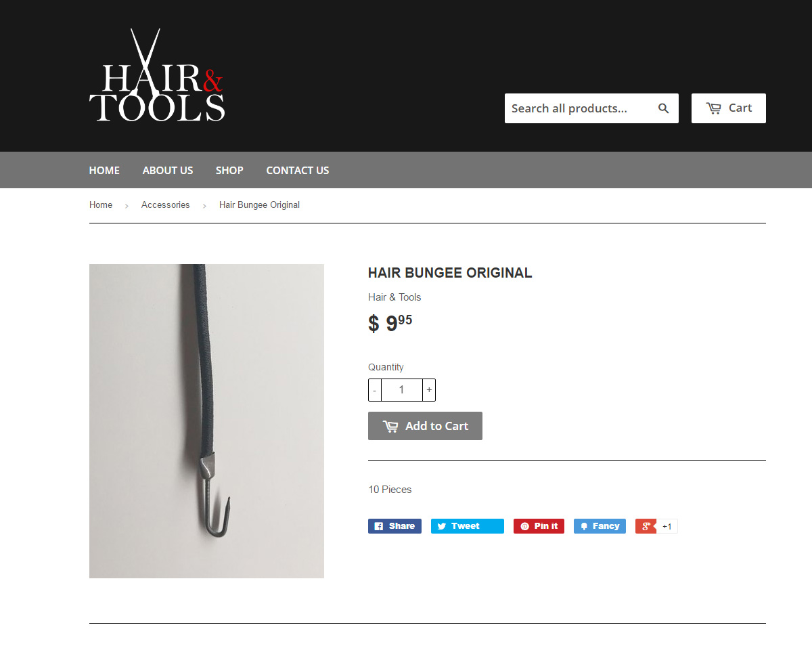Click the search magnifier icon

663,108
